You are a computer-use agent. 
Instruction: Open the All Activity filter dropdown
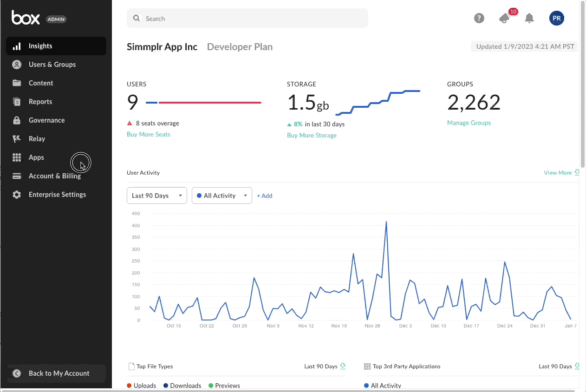[221, 196]
